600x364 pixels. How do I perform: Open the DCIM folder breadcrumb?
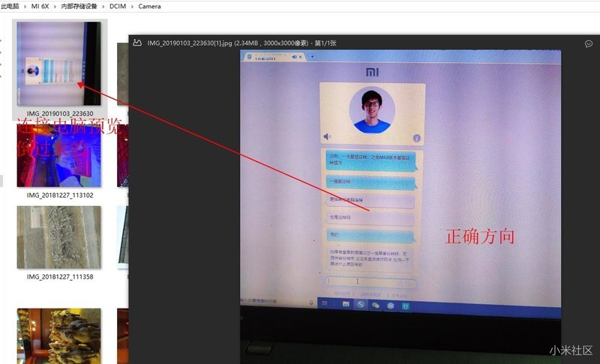pos(118,6)
